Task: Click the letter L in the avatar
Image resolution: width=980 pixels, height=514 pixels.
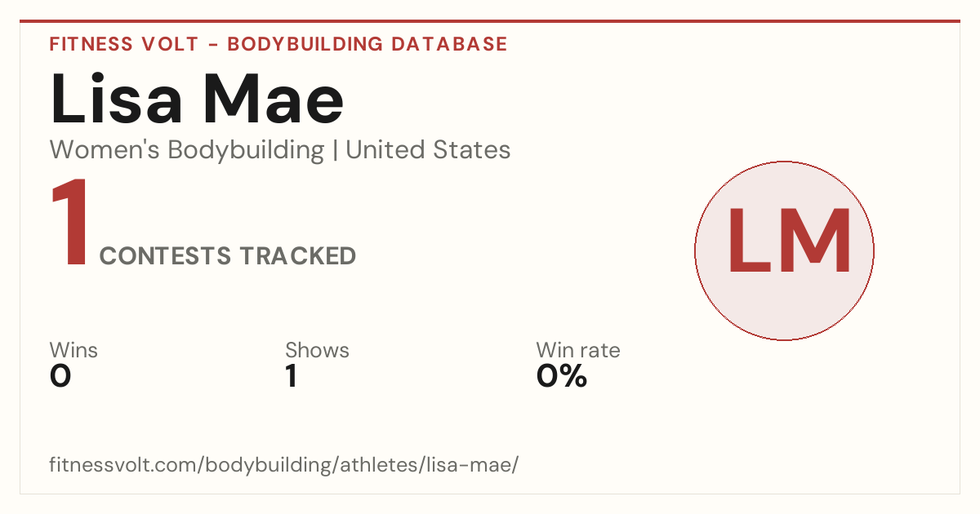Action: [x=748, y=241]
